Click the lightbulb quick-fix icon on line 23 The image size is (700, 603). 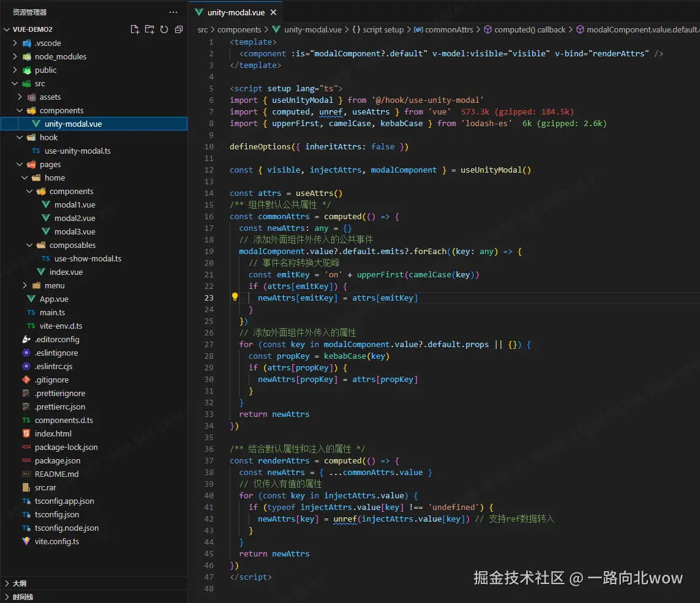pyautogui.click(x=235, y=297)
